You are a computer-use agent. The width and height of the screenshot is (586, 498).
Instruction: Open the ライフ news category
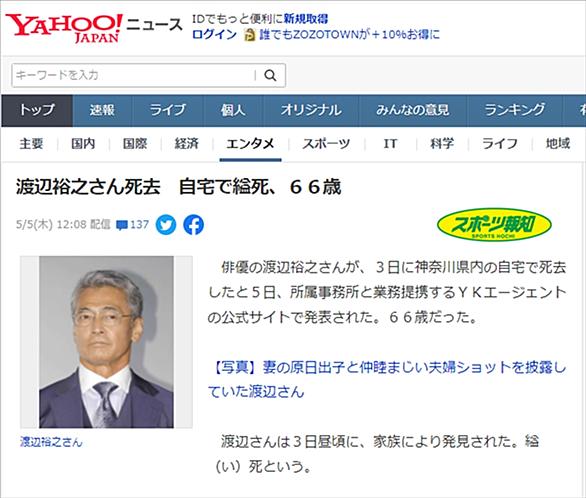click(500, 144)
